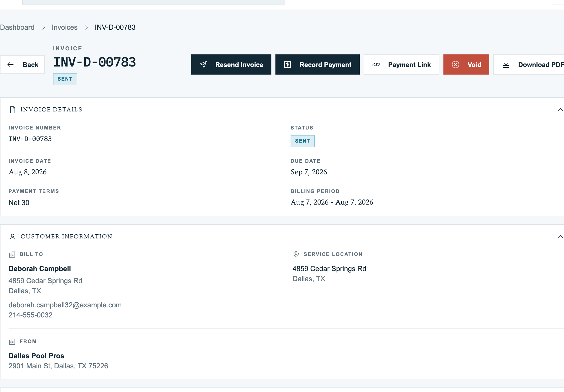
Task: Click the document icon beside Invoice Details
Action: 13,110
